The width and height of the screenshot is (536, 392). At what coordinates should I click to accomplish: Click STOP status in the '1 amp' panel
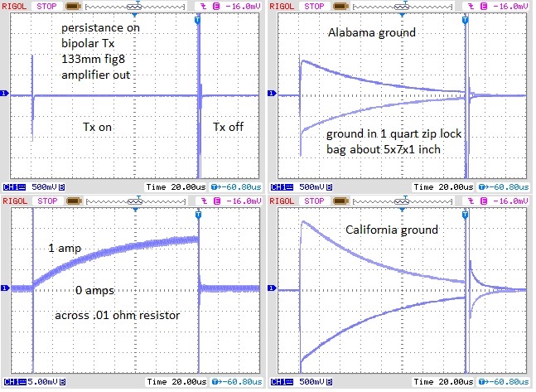(x=47, y=201)
